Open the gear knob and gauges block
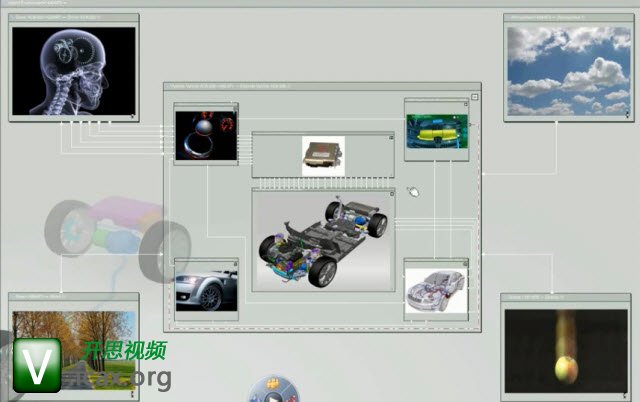 tap(206, 135)
